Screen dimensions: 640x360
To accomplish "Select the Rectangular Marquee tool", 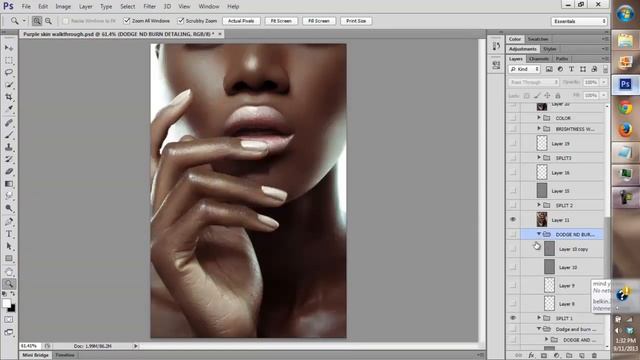I will coord(9,60).
